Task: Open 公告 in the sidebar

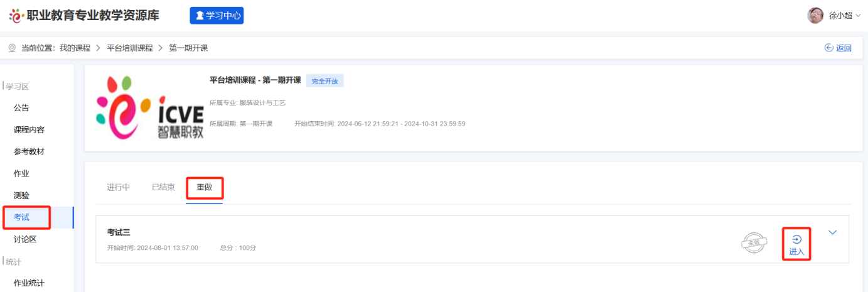Action: [21, 108]
